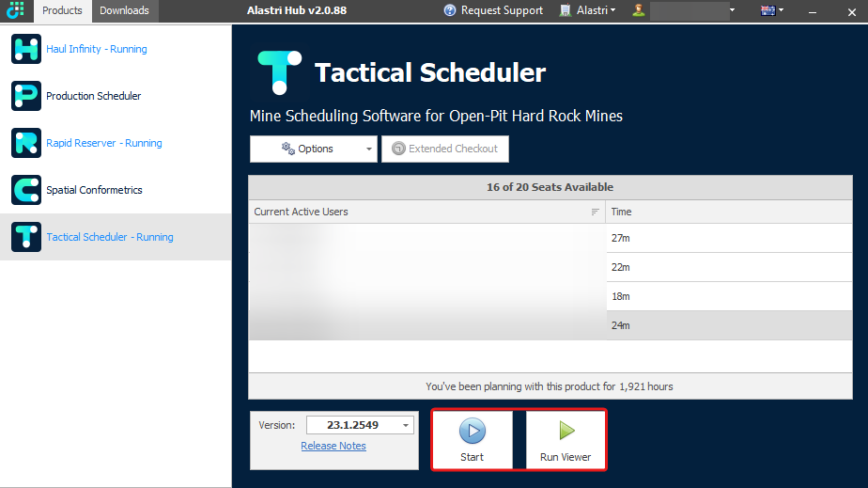
Task: Click the 1,921 hours planning message
Action: 550,386
